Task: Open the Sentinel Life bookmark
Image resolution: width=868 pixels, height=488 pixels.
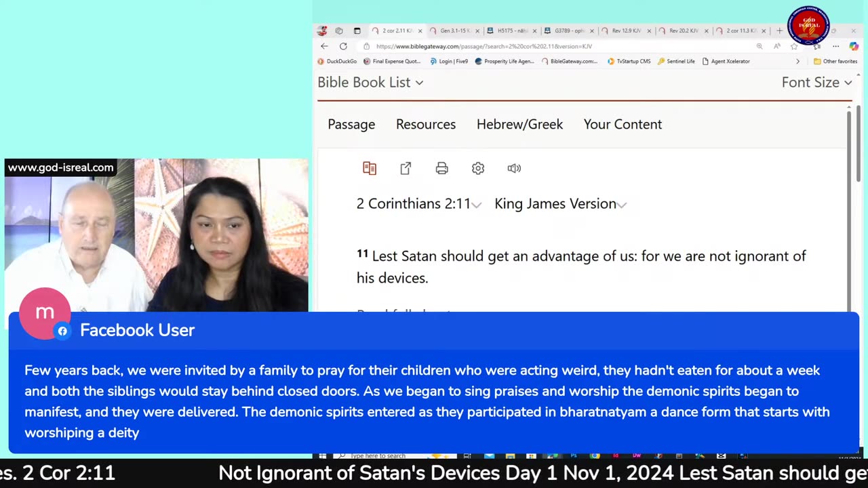Action: (x=676, y=61)
